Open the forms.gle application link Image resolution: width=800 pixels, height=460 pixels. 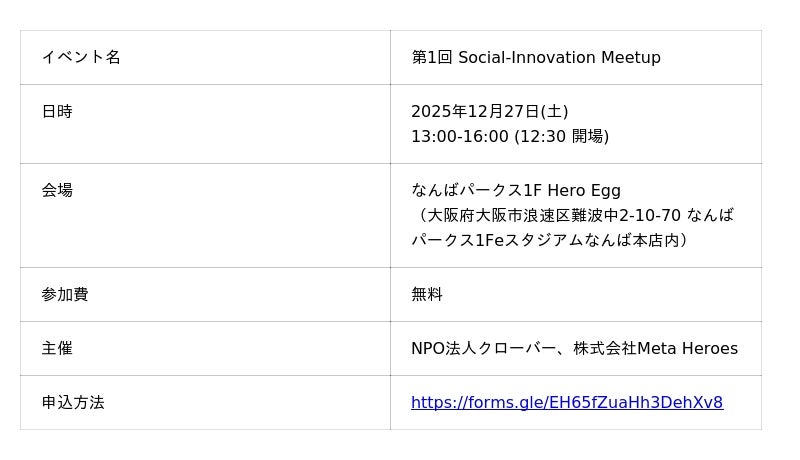pos(566,403)
